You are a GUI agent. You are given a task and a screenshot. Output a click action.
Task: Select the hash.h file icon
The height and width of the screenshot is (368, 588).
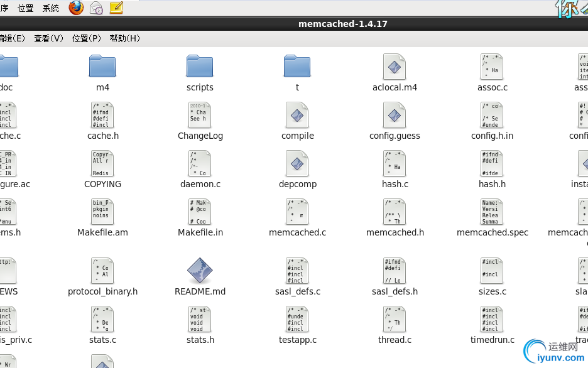tap(492, 163)
